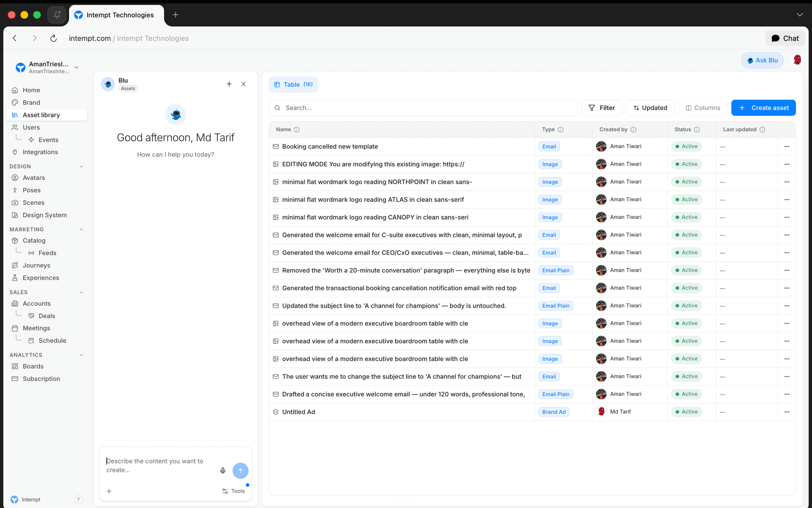Collapse the ANALYTICS section
Image resolution: width=812 pixels, height=508 pixels.
pos(81,355)
